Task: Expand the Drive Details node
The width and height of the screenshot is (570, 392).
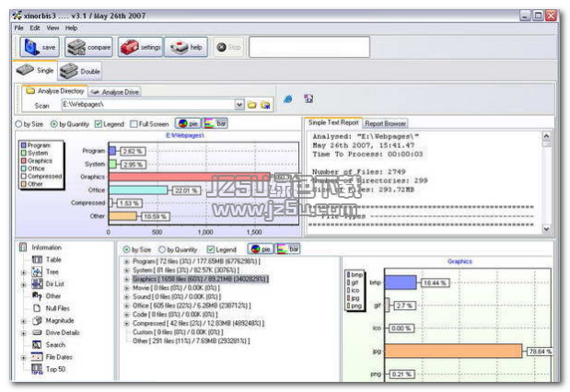Action: (24, 333)
